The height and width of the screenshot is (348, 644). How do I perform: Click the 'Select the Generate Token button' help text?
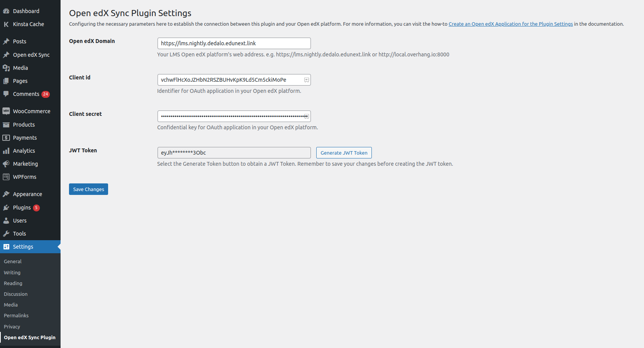tap(305, 164)
